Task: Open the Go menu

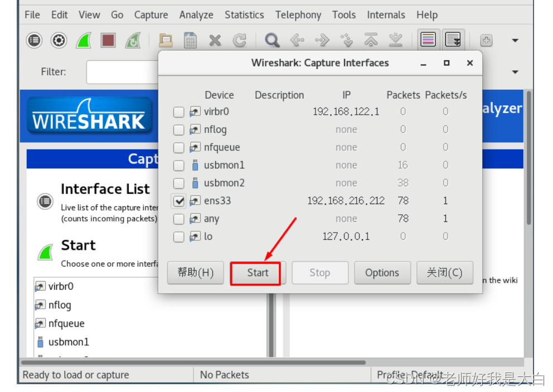Action: [x=117, y=15]
